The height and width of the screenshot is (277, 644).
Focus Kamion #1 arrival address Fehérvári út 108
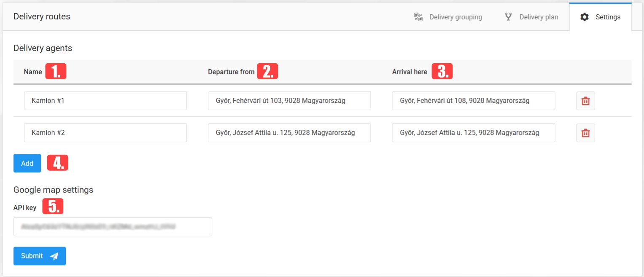(x=474, y=101)
